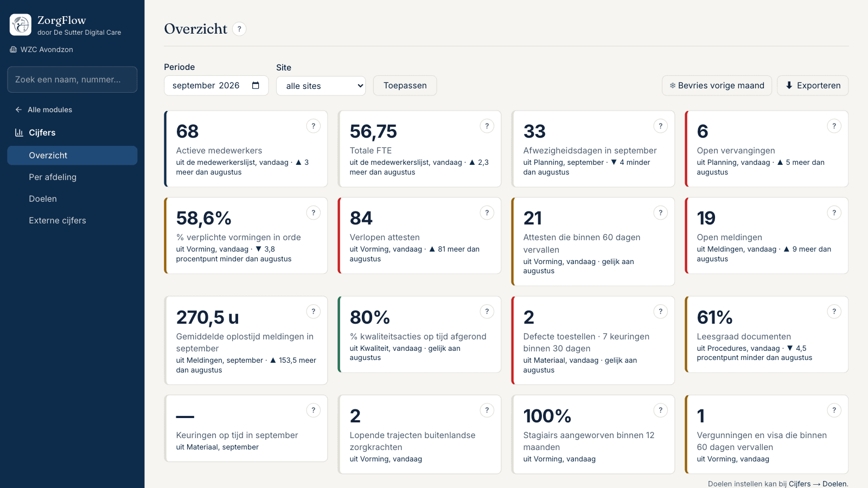
Task: Open help icon next to Overzicht title
Action: (x=239, y=29)
